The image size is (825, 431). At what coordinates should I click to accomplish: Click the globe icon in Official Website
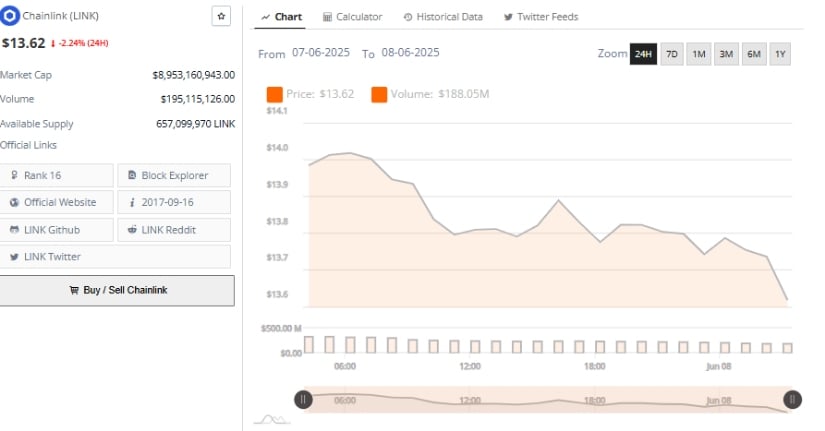point(14,202)
